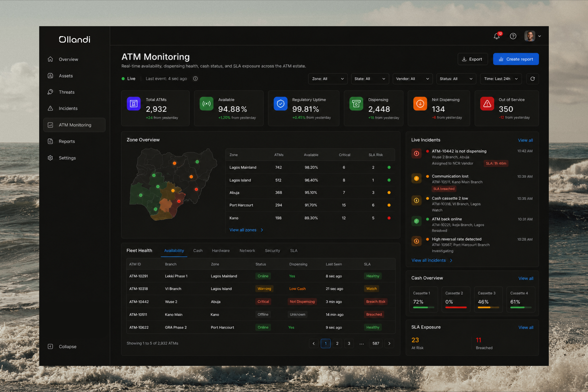Click the 23 At Risk value
Image resolution: width=588 pixels, height=392 pixels.
tap(415, 340)
